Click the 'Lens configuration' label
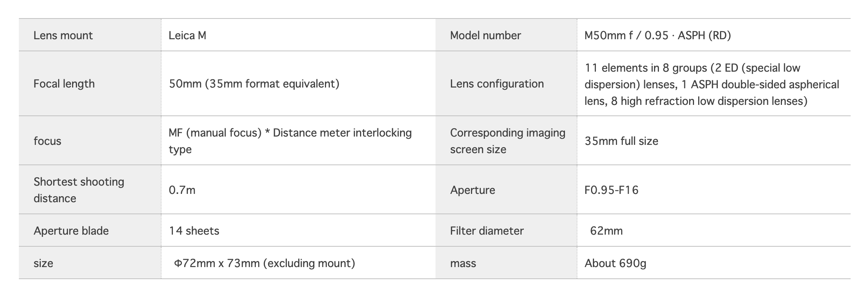Viewport: 868px width, 298px height. (497, 84)
